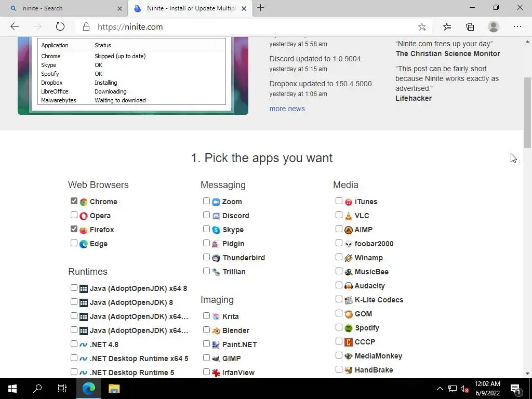Check the Edge checkbox
The height and width of the screenshot is (399, 532).
74,243
